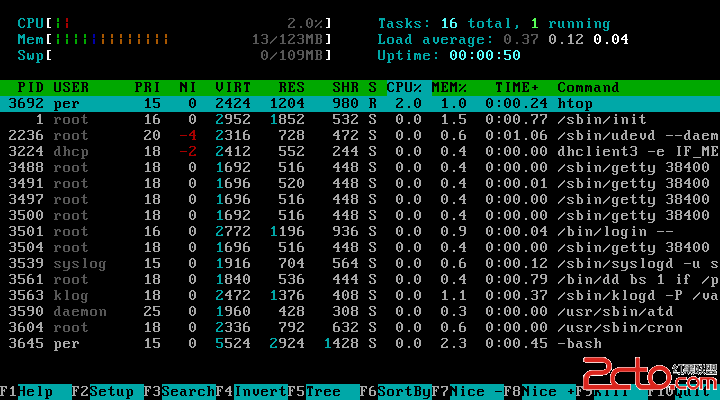Select the /bin/login process row
Image resolution: width=720 pixels, height=400 pixels.
(360, 231)
